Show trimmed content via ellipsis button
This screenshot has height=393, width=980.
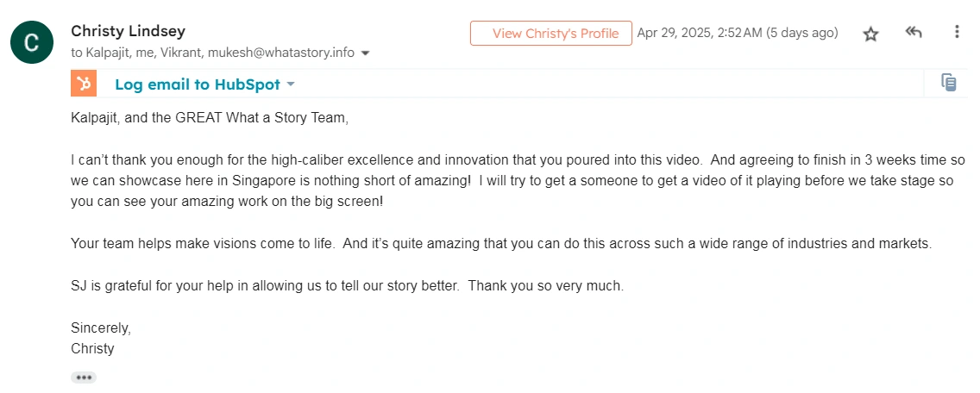(84, 377)
